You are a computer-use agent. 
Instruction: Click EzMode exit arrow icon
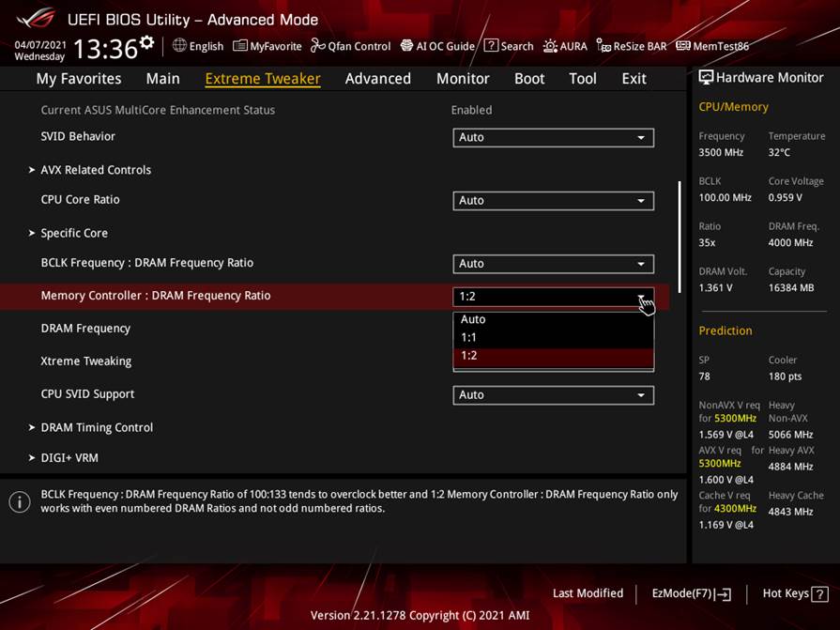(x=724, y=594)
